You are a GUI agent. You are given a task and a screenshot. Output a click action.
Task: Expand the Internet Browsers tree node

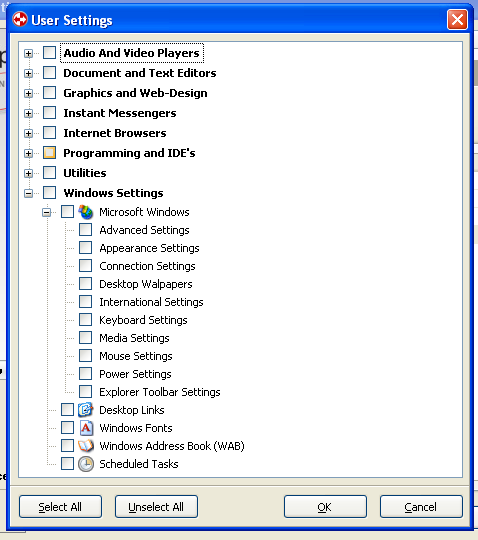tap(29, 133)
